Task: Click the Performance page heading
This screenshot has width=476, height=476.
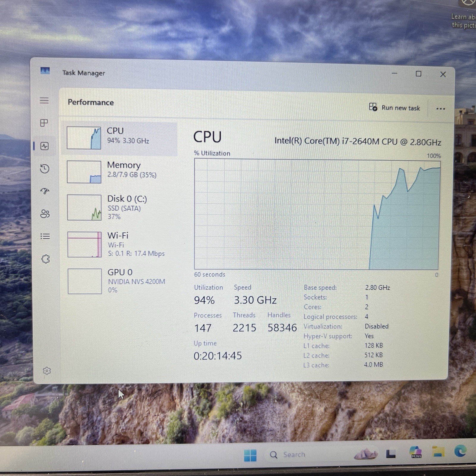Action: 91,102
